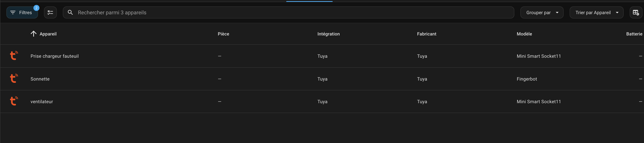Click Tuya icon for Prise chargeur fauteuil

tap(14, 55)
